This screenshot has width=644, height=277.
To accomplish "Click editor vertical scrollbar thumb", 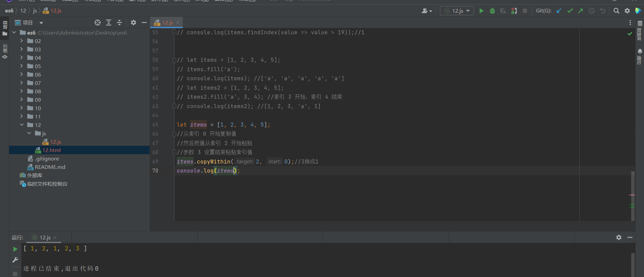I will pyautogui.click(x=633, y=196).
